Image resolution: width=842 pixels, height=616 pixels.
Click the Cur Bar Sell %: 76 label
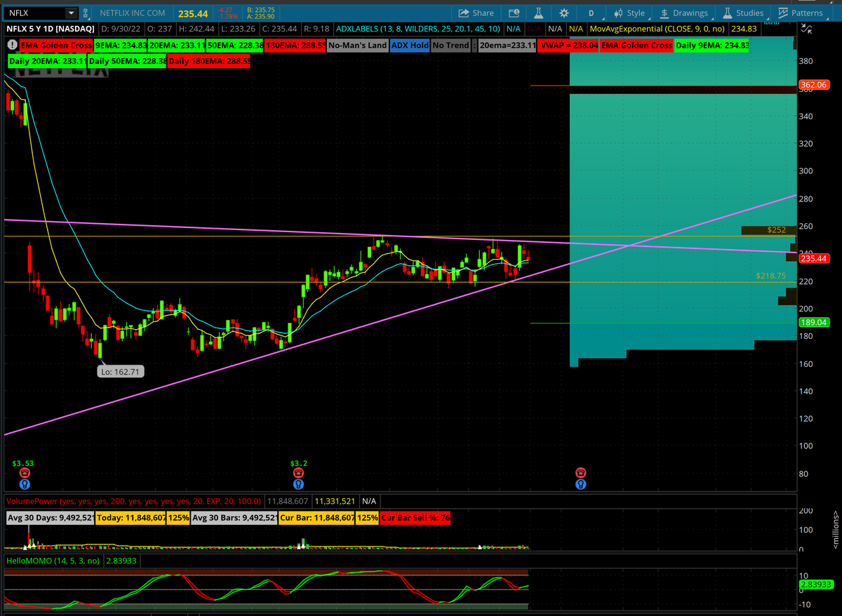tap(415, 518)
